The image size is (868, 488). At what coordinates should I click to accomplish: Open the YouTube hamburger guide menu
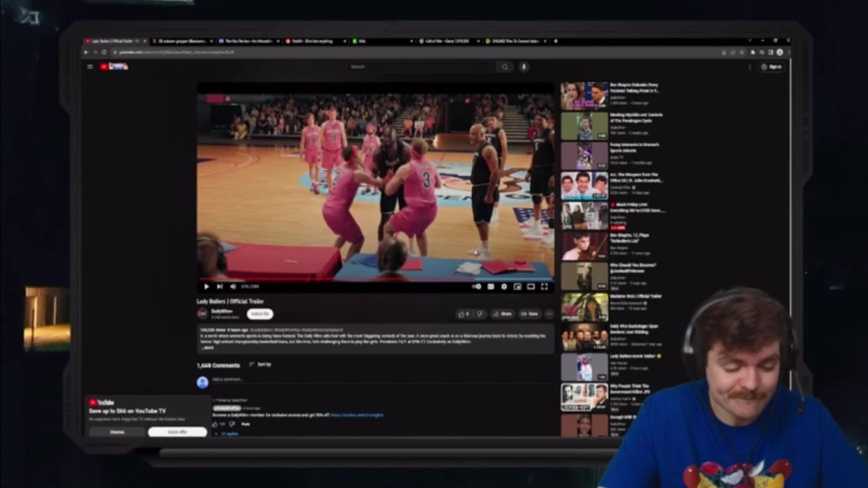[x=90, y=66]
